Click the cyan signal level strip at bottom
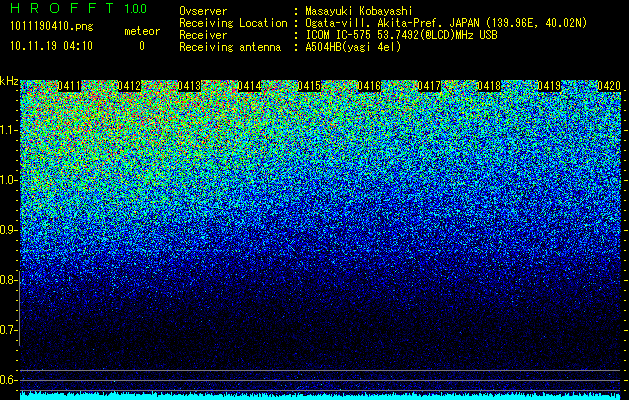Screen dimensions: 629x400 (x=320, y=396)
